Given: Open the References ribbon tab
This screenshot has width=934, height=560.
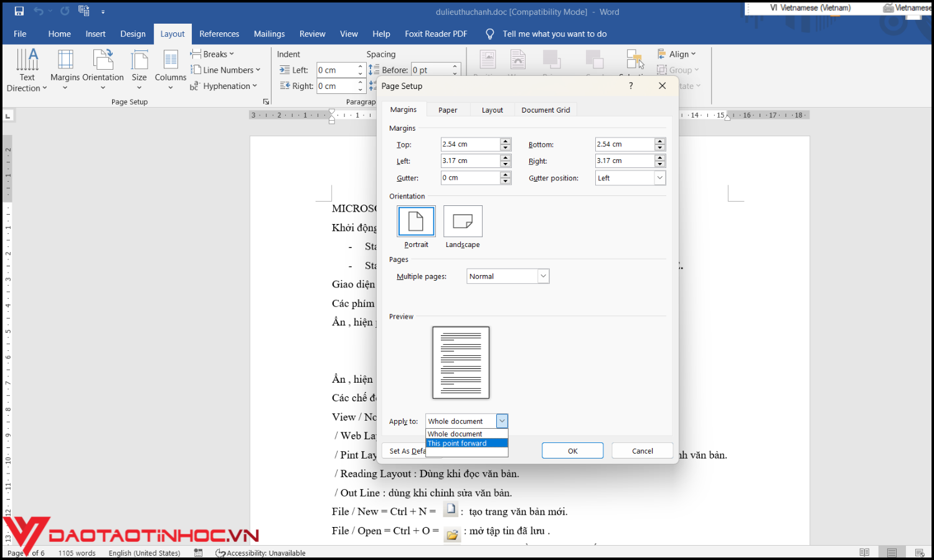Looking at the screenshot, I should 219,34.
